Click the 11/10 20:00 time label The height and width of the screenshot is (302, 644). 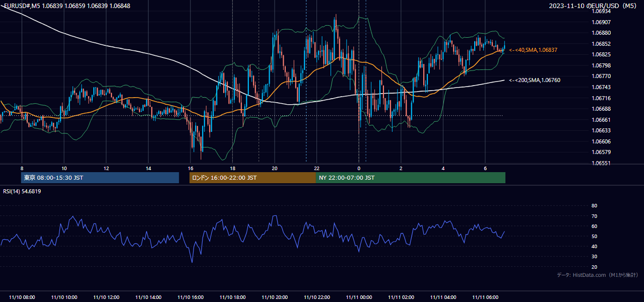click(275, 297)
